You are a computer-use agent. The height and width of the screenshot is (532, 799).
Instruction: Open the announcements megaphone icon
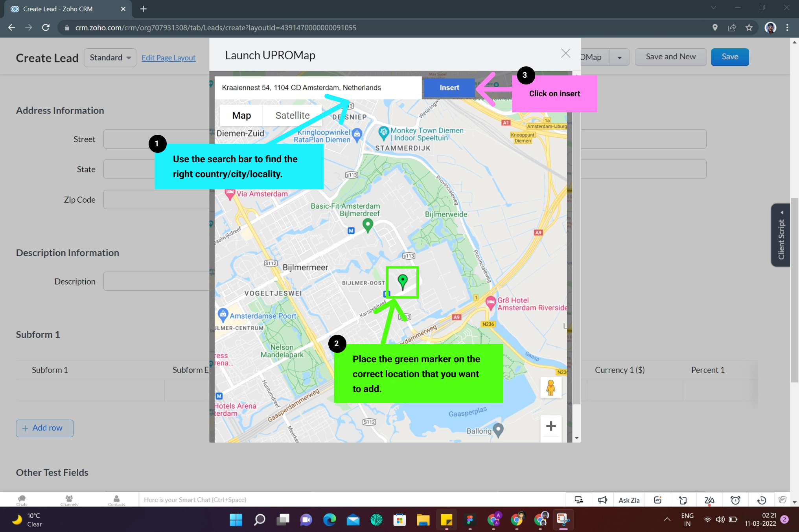click(x=602, y=500)
